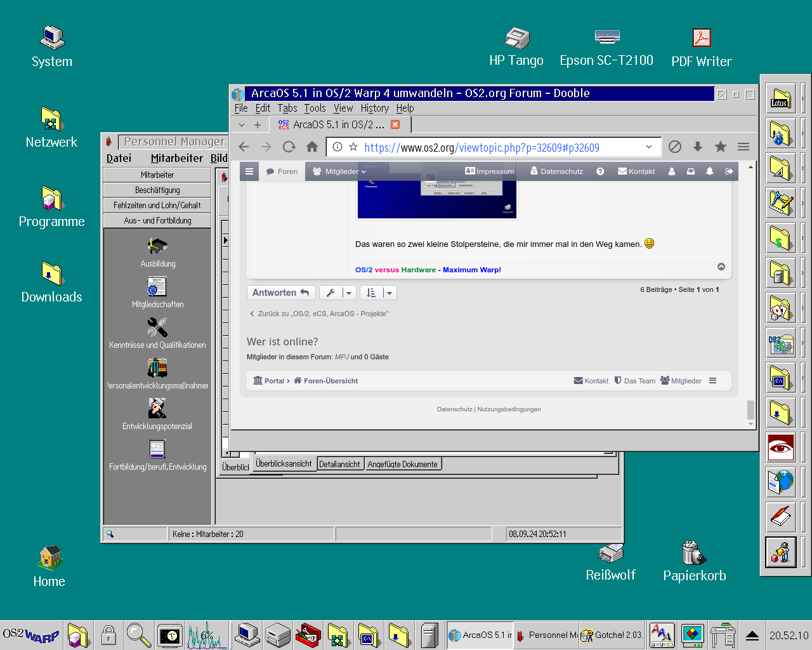The width and height of the screenshot is (812, 650).
Task: Click the Personalentwicklungsmaßnahmen bookshelf icon
Action: click(x=157, y=368)
